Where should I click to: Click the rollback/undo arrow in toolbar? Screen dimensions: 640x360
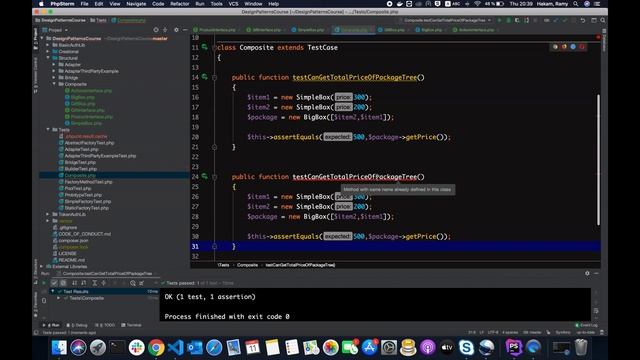pos(583,20)
